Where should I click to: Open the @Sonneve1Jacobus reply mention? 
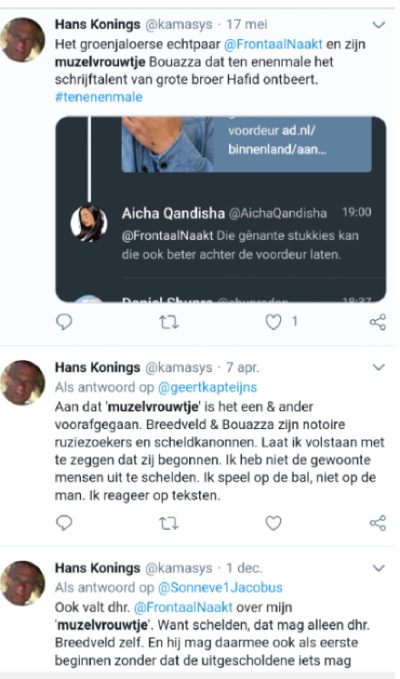(220, 588)
